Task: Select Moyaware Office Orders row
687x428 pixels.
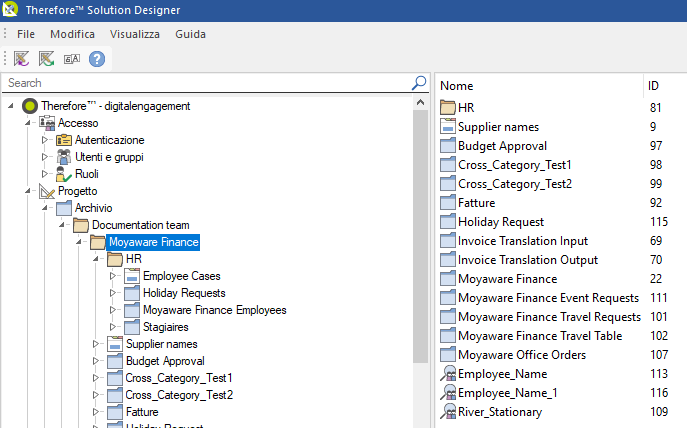Action: (x=522, y=355)
